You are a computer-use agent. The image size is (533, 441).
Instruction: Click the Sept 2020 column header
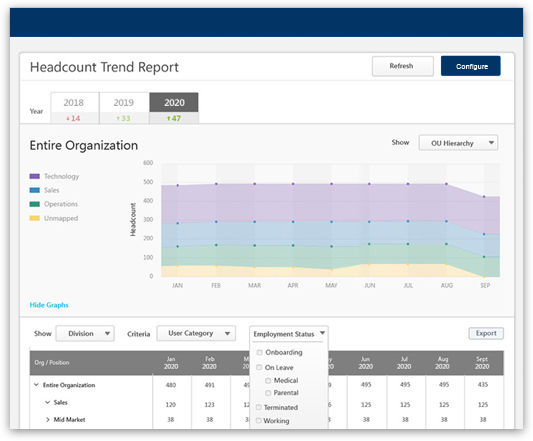(482, 363)
